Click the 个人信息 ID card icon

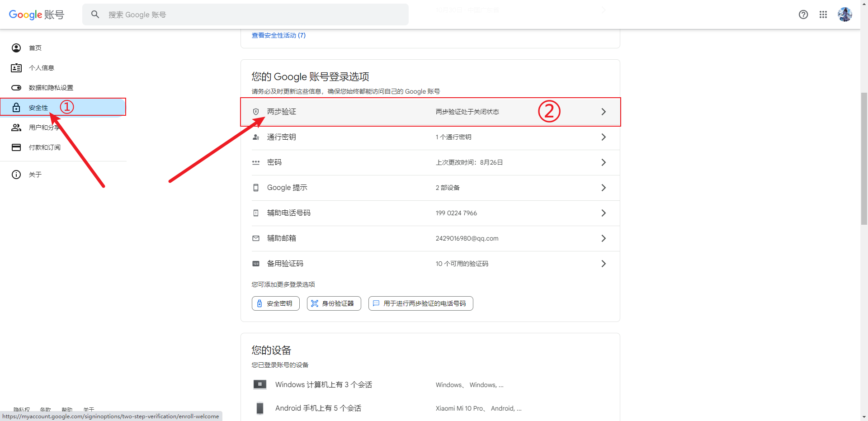point(16,68)
